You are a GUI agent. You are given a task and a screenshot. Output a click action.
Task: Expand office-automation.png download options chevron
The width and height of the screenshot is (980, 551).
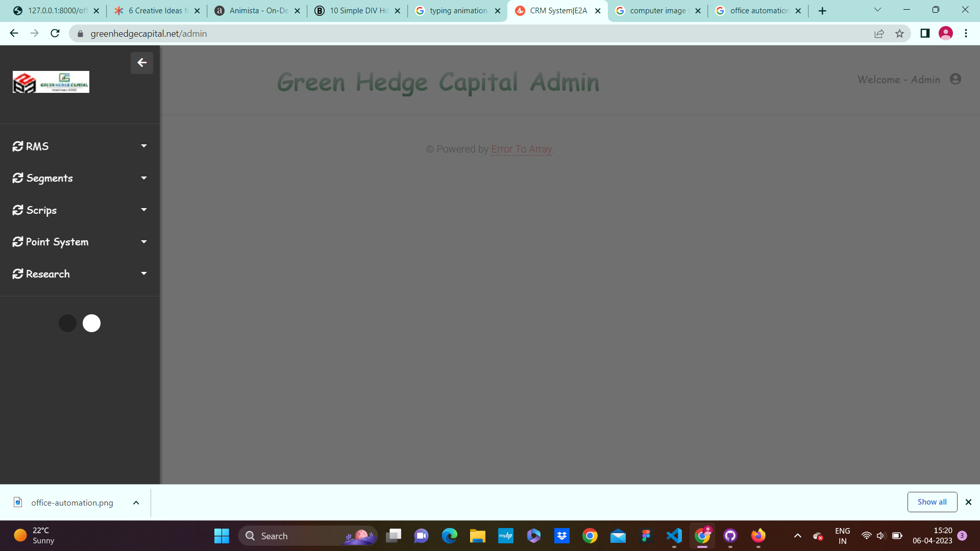tap(136, 503)
